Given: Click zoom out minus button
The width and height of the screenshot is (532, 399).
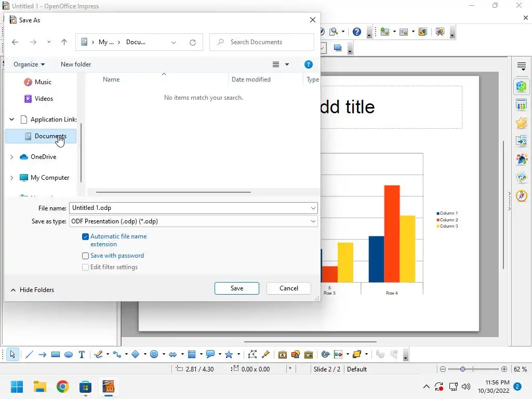Looking at the screenshot, I should pyautogui.click(x=443, y=369).
